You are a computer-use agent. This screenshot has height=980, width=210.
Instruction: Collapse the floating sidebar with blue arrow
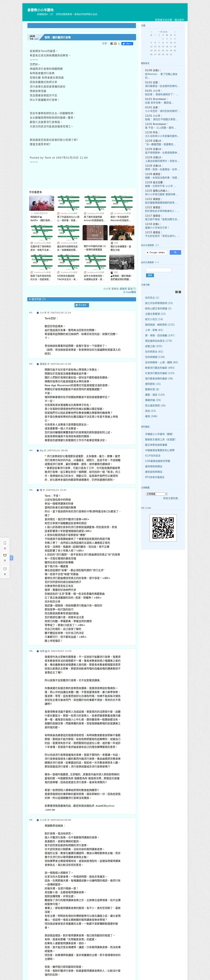11,558
